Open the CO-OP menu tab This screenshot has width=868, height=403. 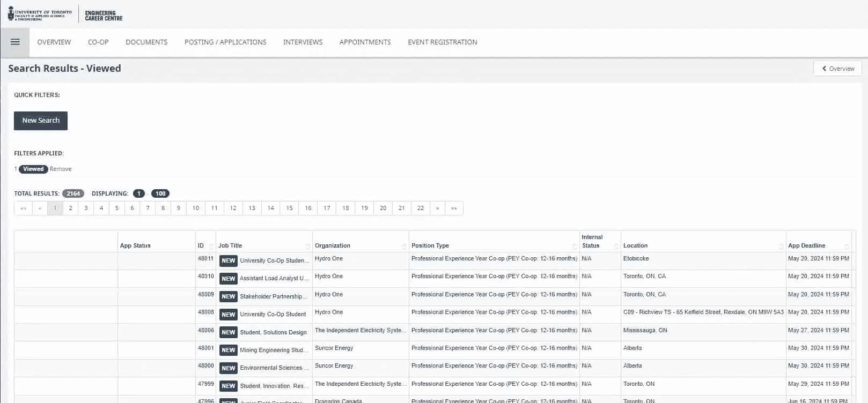[98, 42]
